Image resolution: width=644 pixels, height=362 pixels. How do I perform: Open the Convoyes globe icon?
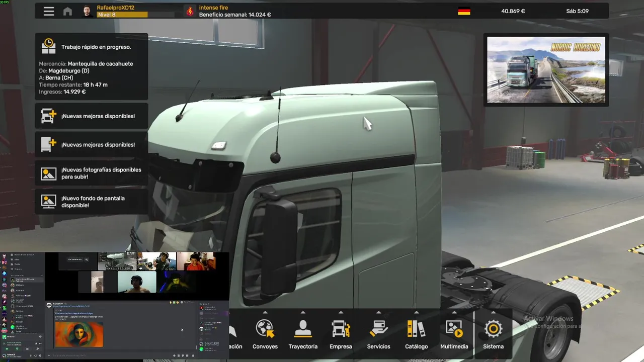tap(265, 329)
